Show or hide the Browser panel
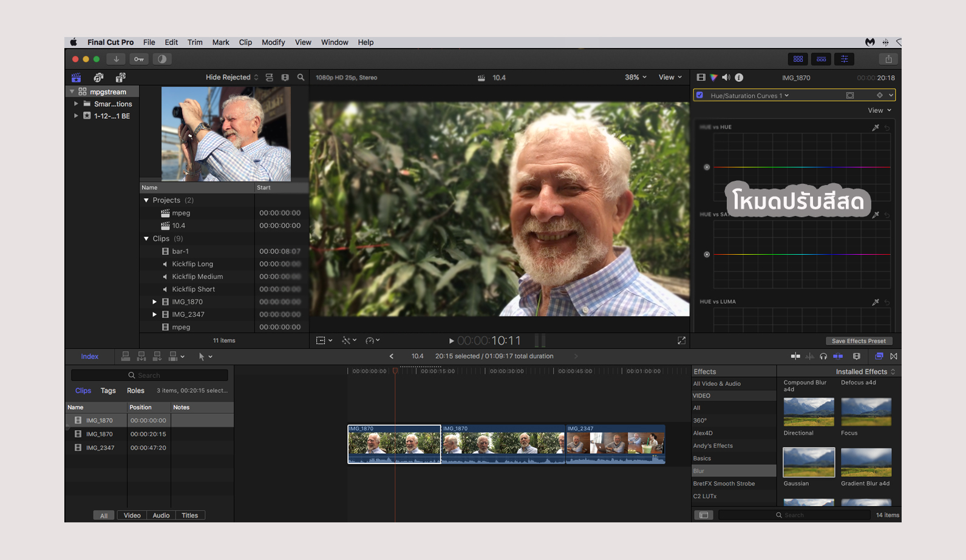 [x=798, y=59]
